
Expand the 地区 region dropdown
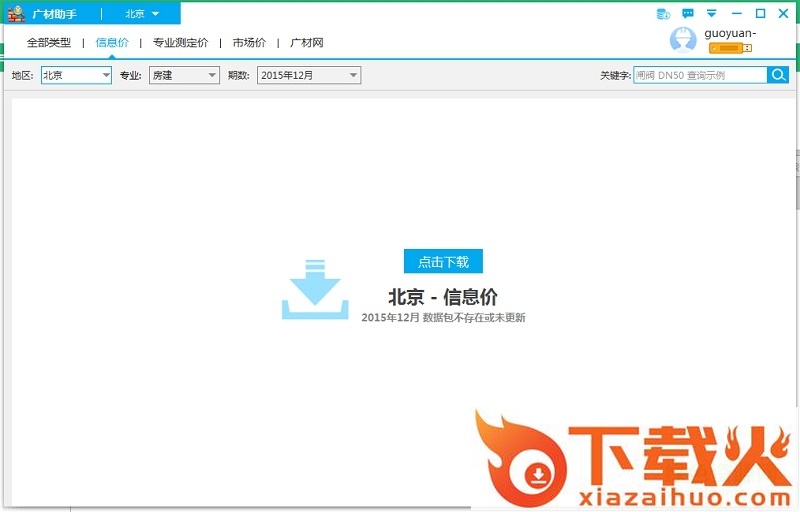77,75
